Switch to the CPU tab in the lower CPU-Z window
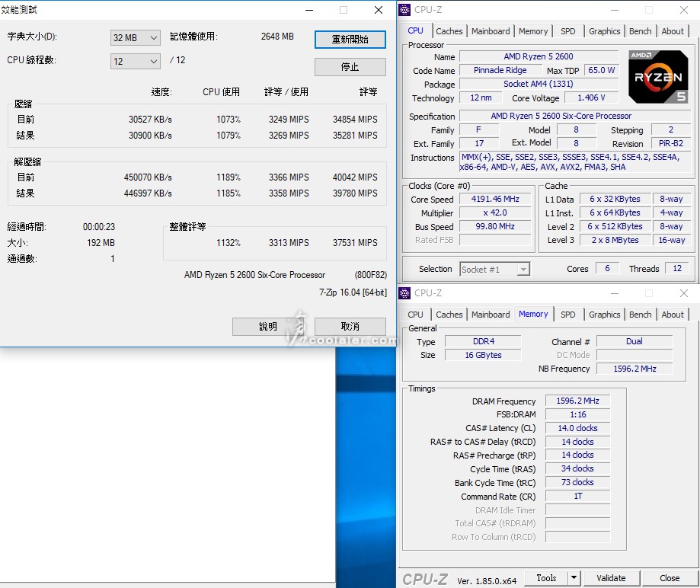The image size is (700, 588). (x=415, y=315)
